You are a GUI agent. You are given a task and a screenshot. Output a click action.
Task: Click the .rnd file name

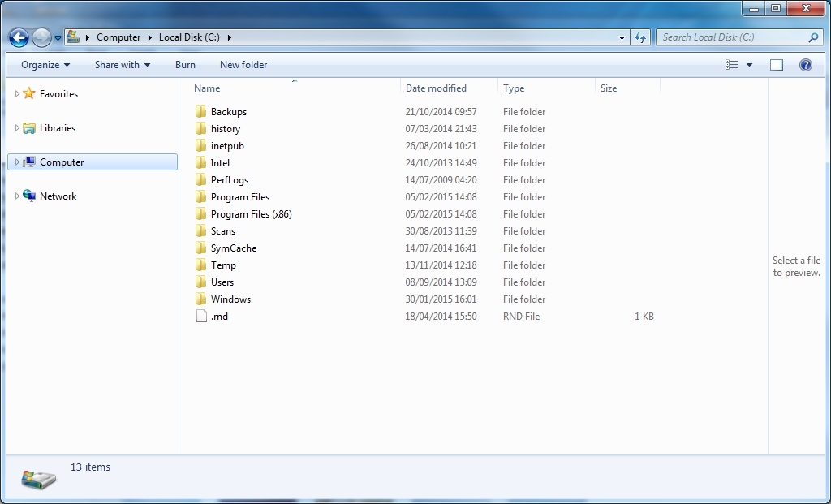[219, 317]
